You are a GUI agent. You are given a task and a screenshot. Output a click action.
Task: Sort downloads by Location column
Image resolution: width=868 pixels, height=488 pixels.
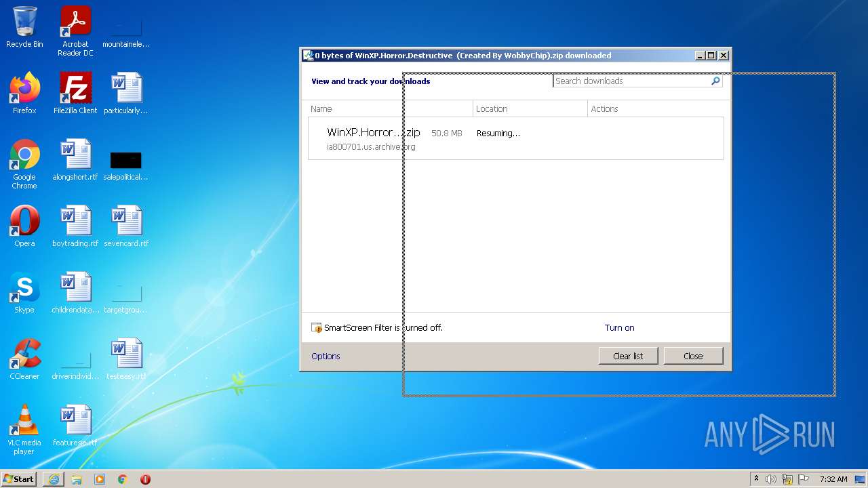click(x=530, y=108)
